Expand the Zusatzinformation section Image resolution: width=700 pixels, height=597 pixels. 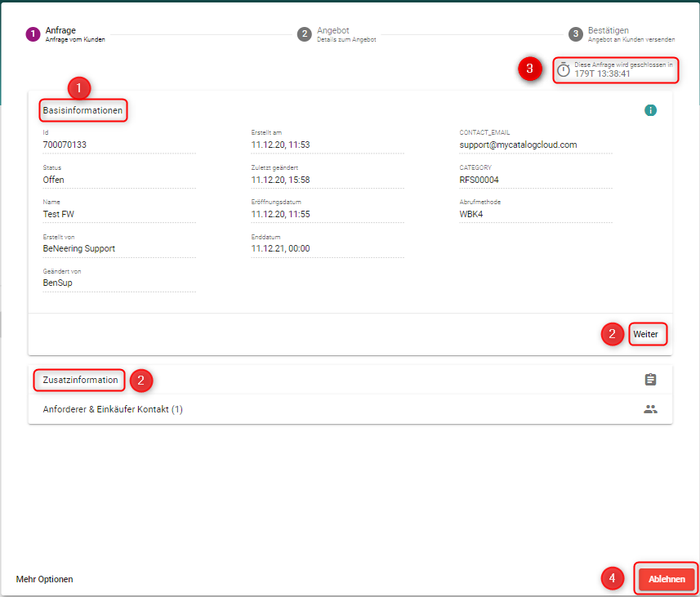[x=80, y=380]
